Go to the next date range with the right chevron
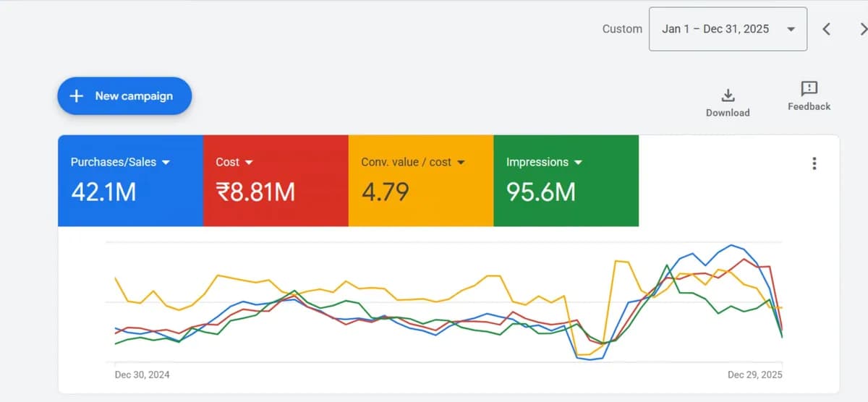The height and width of the screenshot is (402, 868). pyautogui.click(x=863, y=29)
